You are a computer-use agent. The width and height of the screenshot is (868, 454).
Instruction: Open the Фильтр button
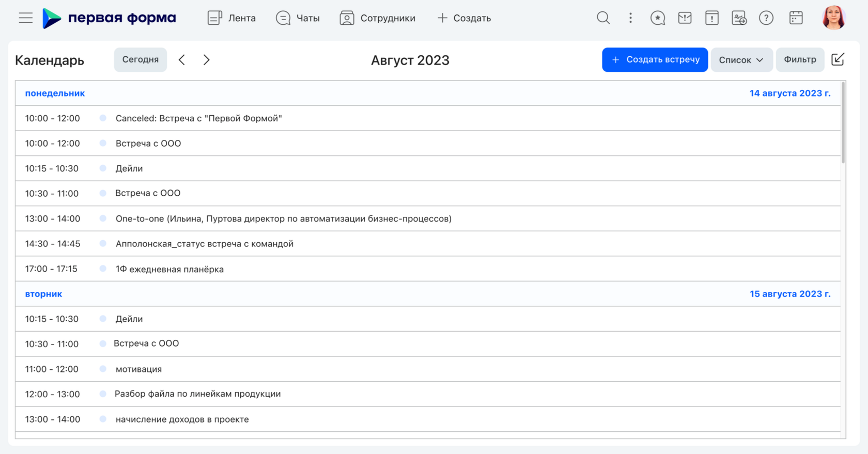click(800, 60)
